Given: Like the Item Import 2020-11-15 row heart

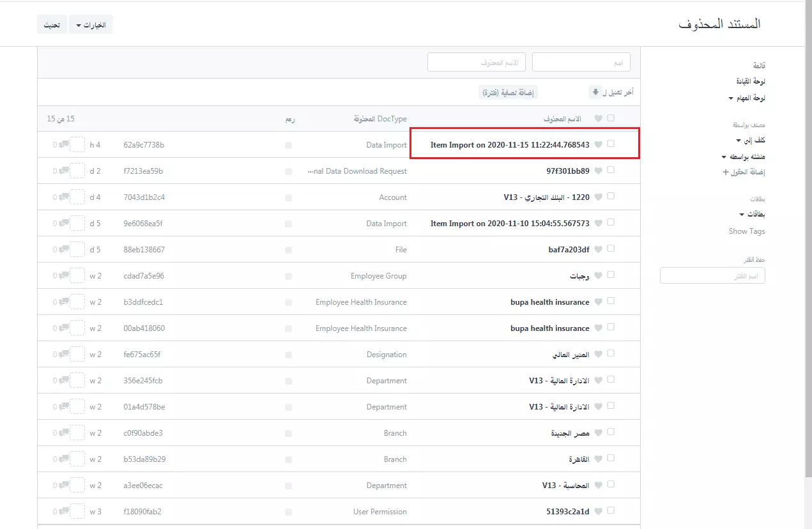Looking at the screenshot, I should click(x=598, y=145).
